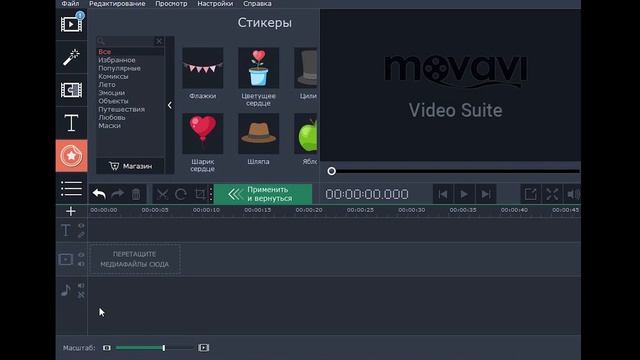Open the More tools list icon

(x=71, y=189)
